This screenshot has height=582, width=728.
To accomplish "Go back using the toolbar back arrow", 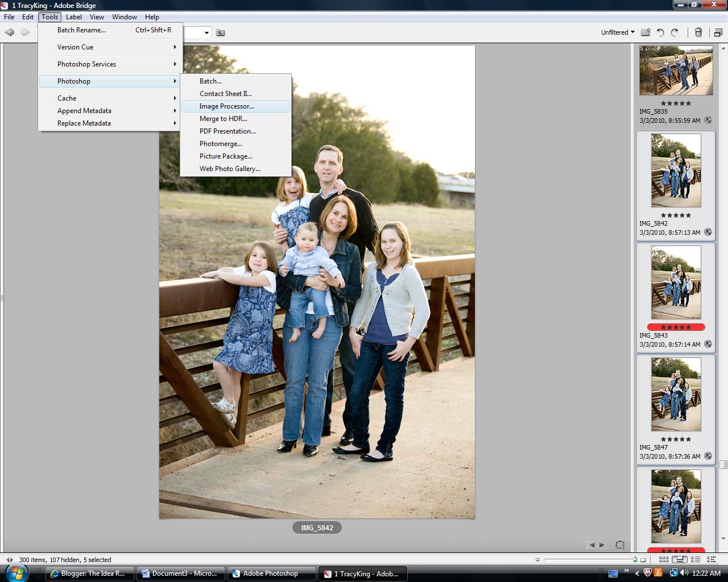I will pyautogui.click(x=9, y=32).
